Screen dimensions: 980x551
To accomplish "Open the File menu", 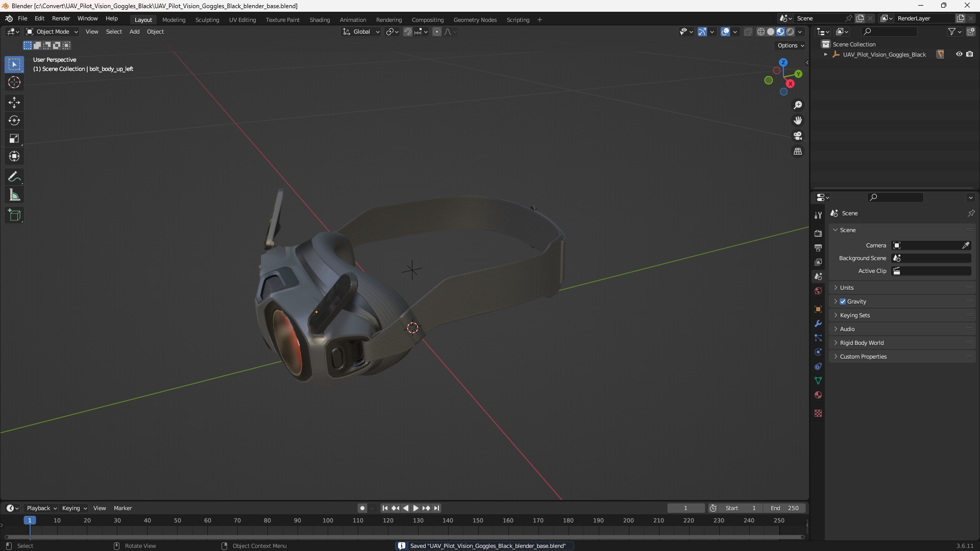I will click(22, 18).
